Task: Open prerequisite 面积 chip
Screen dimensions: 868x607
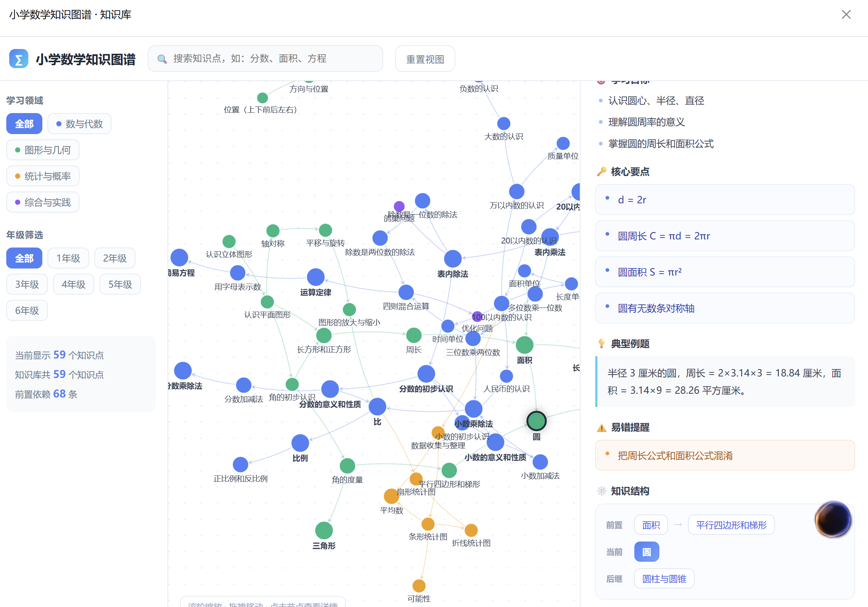Action: (651, 524)
